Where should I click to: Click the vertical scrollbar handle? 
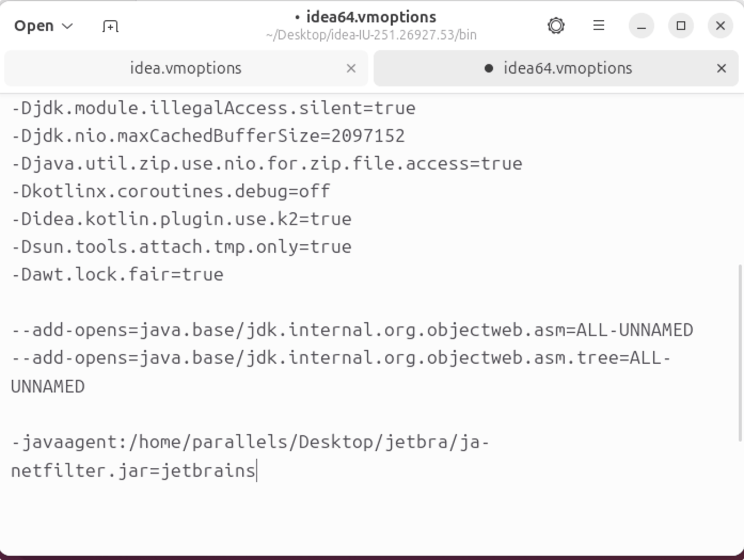coord(740,353)
